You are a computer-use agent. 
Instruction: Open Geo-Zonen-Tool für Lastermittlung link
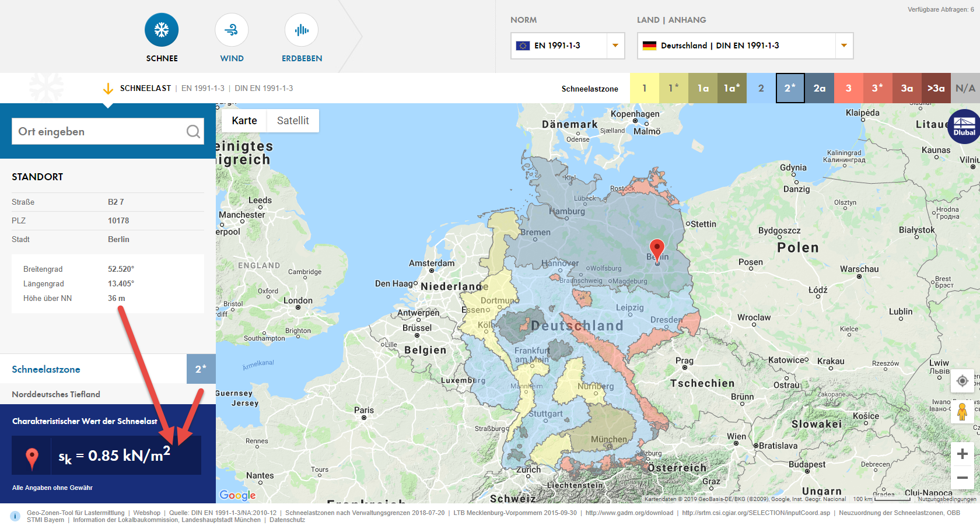click(76, 513)
